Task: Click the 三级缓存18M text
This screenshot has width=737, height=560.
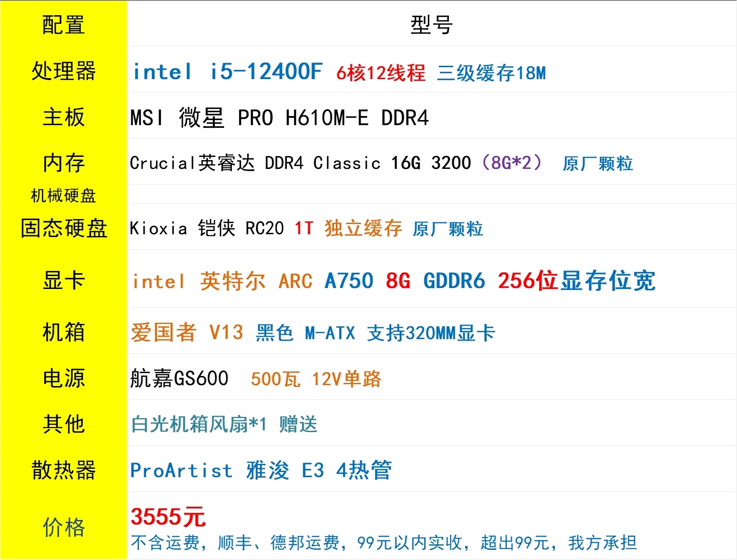Action: pyautogui.click(x=491, y=73)
